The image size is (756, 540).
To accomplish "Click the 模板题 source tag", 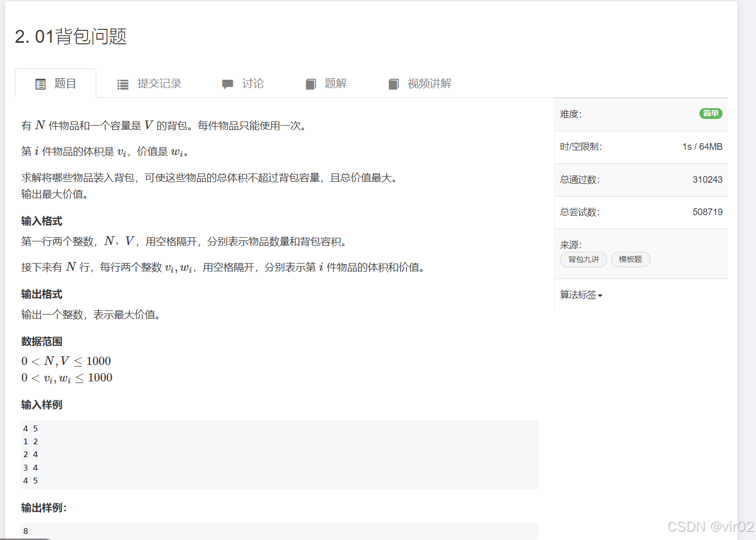I will (x=630, y=259).
